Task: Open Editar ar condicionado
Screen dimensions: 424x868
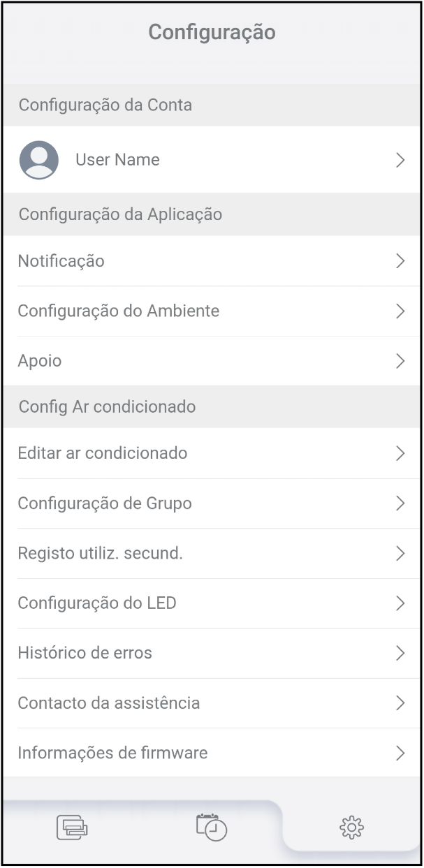Action: click(103, 453)
